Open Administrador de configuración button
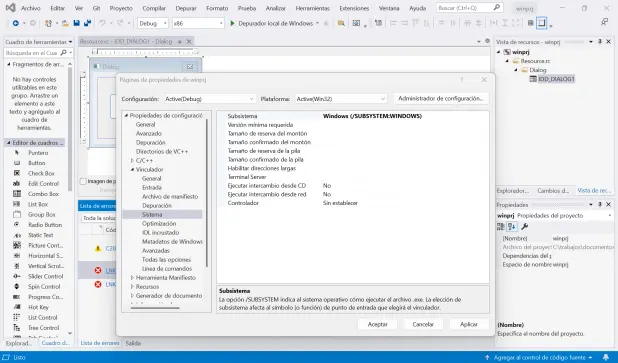618x363 pixels. pos(441,99)
